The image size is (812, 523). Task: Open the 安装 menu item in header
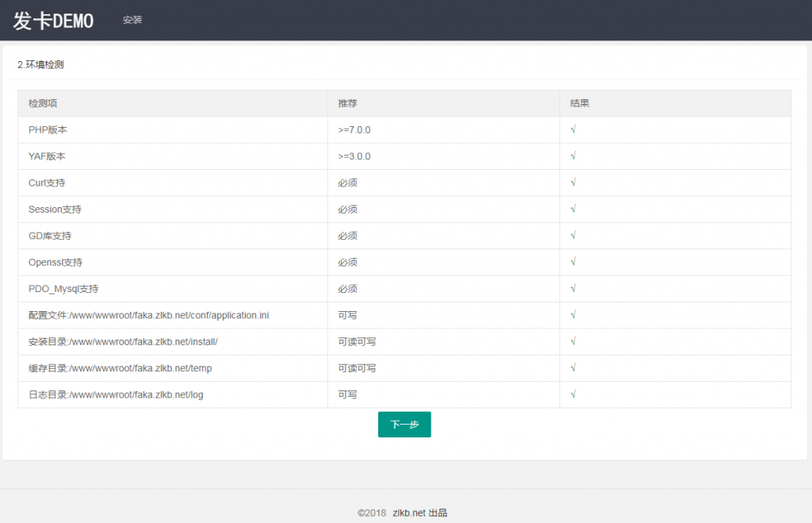(x=132, y=20)
